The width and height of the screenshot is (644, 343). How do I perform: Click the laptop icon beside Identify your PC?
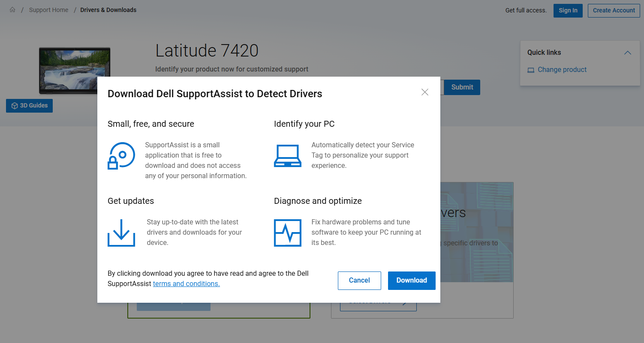pos(288,155)
